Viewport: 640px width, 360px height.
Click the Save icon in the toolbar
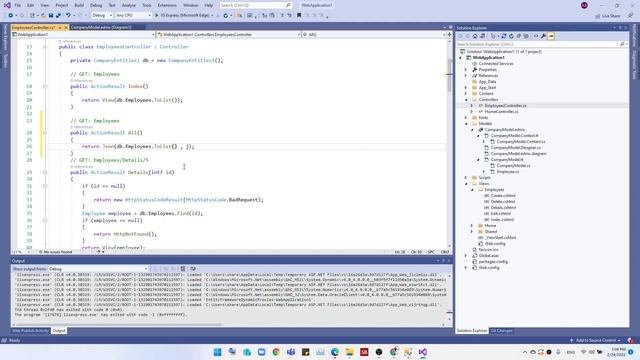point(51,15)
